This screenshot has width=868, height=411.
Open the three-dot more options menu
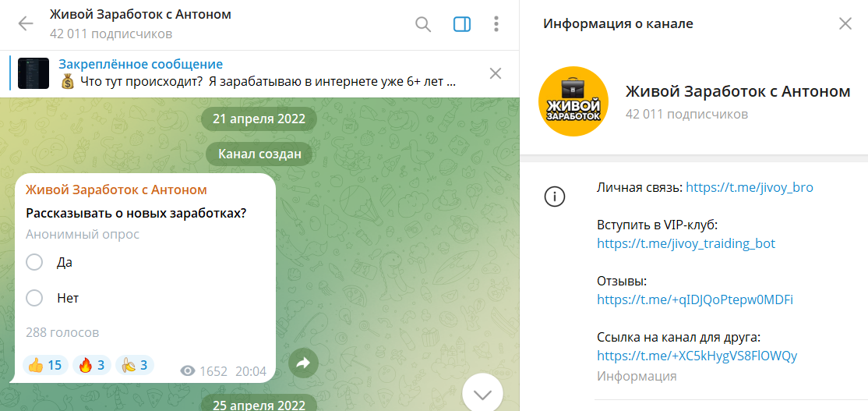pyautogui.click(x=496, y=24)
